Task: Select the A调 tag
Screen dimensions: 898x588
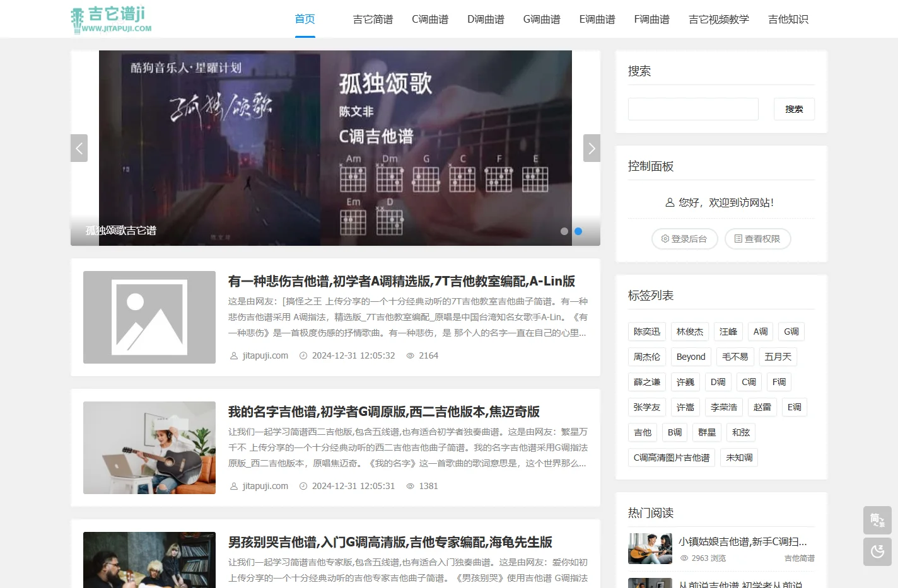Action: click(761, 331)
